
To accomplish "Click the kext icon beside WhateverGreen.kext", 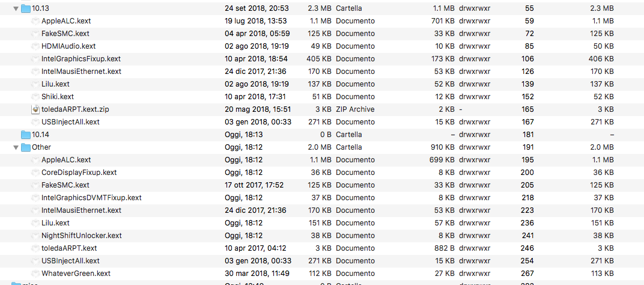I will (x=35, y=274).
